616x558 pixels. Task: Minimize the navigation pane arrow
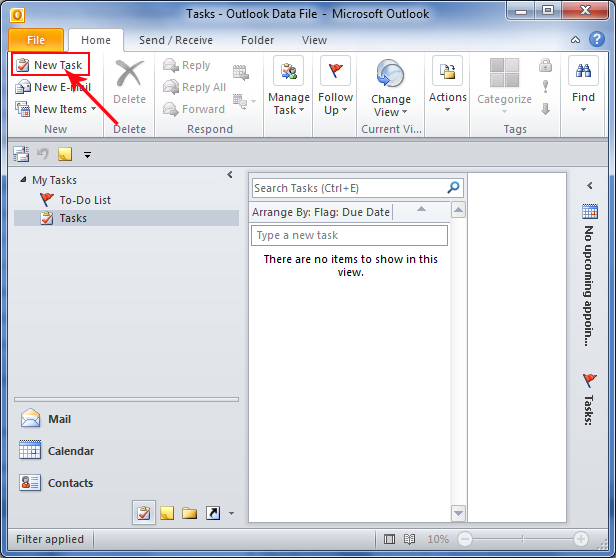pos(230,174)
